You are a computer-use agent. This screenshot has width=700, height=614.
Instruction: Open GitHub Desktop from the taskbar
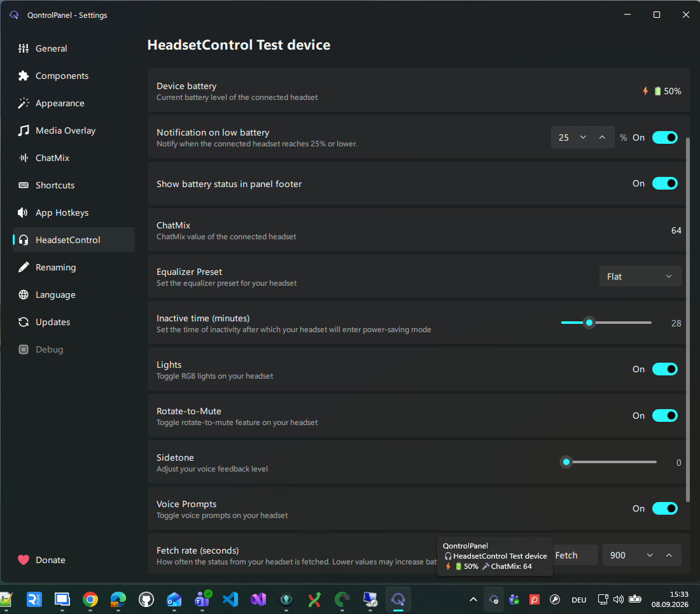point(146,599)
